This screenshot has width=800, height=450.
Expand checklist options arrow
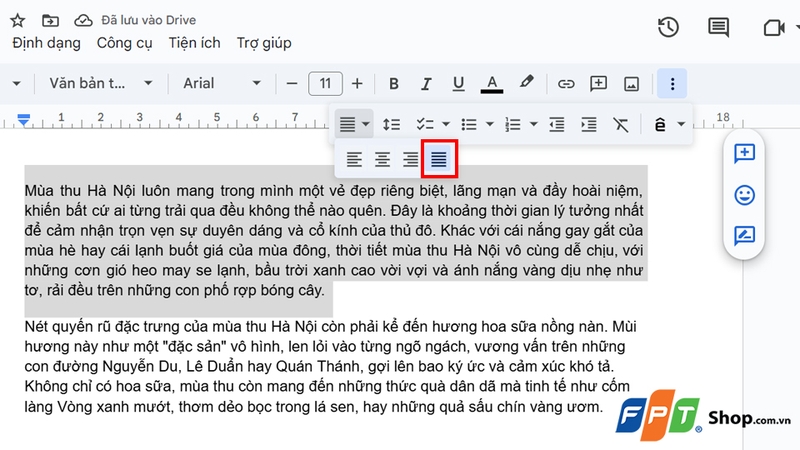point(445,124)
